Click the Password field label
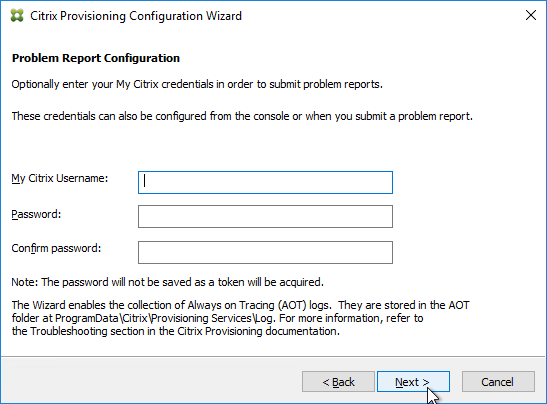Viewport: 547px width, 404px height. (x=36, y=214)
